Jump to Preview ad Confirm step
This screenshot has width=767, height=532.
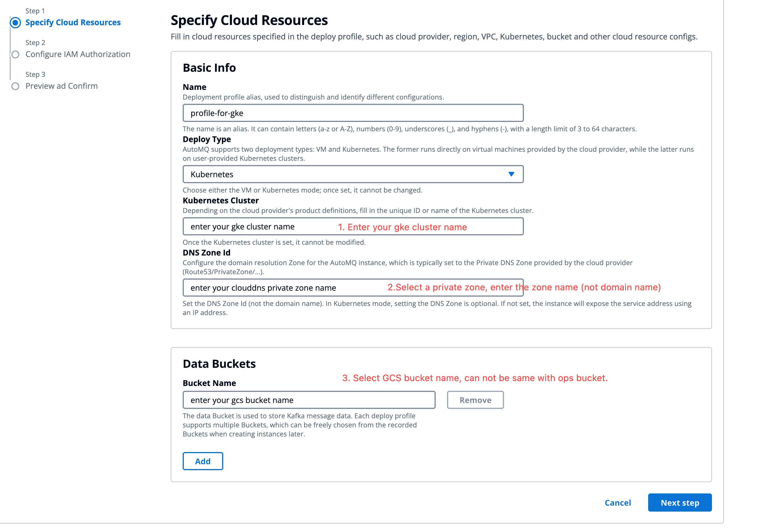61,86
